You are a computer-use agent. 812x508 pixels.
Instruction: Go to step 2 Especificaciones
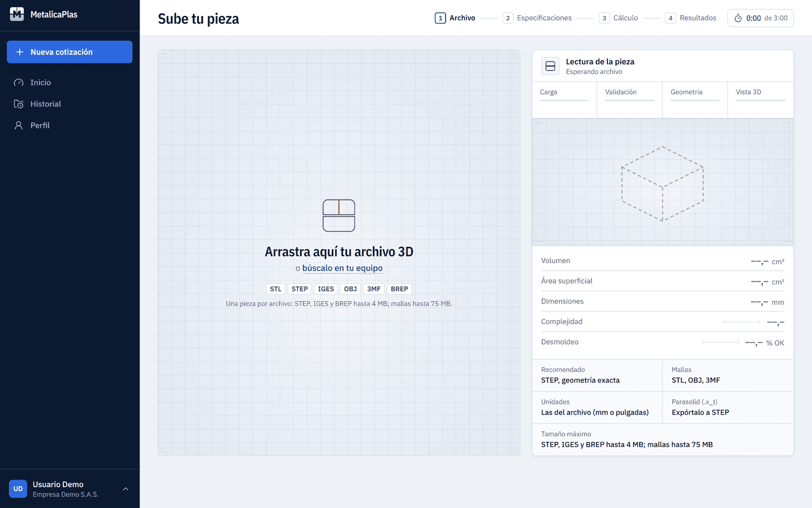point(537,18)
